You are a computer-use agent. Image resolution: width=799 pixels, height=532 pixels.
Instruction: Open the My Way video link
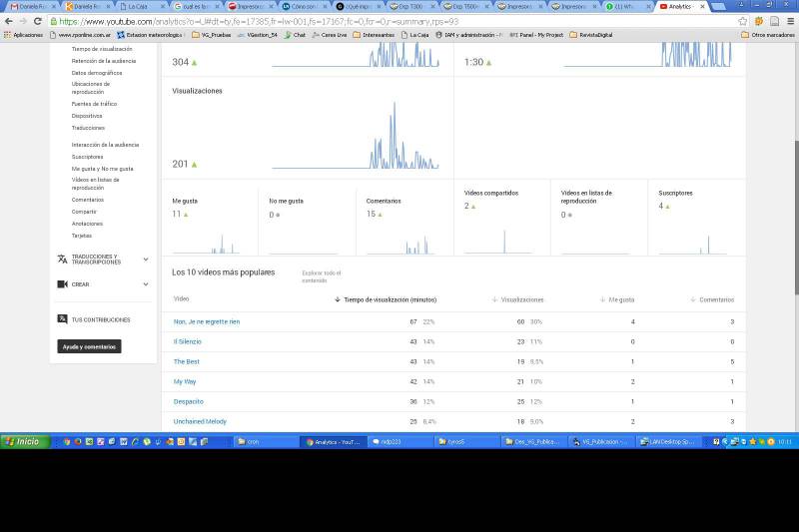185,381
